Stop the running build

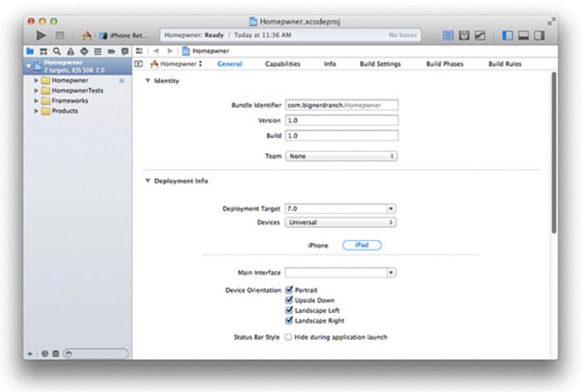coord(60,35)
